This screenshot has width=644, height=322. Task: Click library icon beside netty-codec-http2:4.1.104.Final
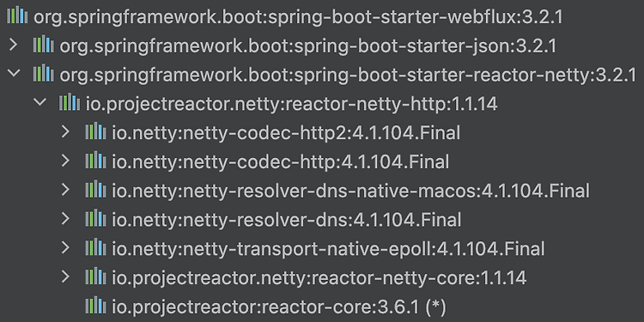pos(96,131)
